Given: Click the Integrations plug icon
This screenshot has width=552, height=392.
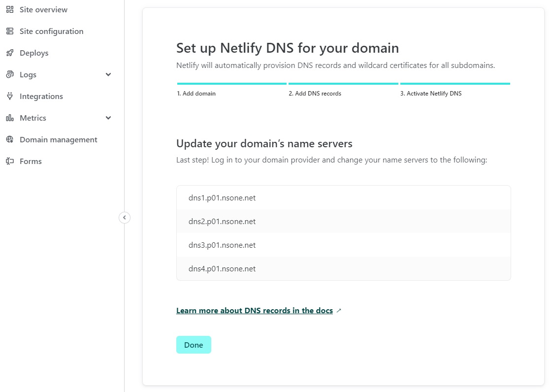Looking at the screenshot, I should (x=10, y=96).
